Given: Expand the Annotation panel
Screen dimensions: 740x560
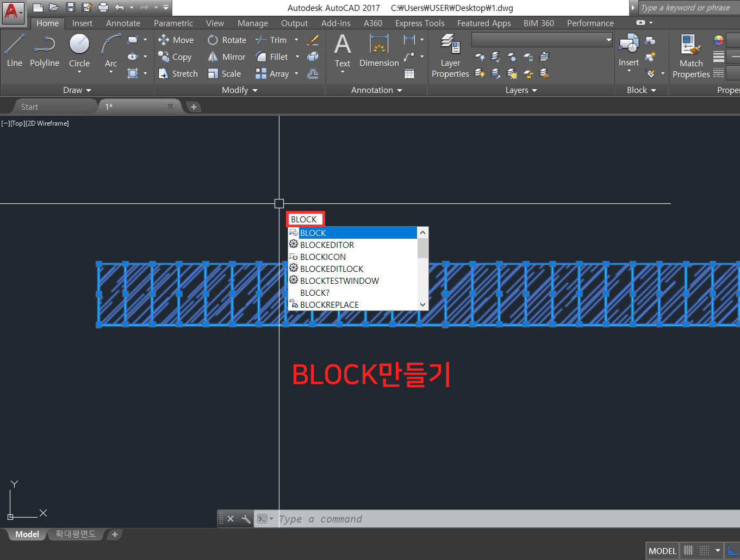Looking at the screenshot, I should (376, 90).
